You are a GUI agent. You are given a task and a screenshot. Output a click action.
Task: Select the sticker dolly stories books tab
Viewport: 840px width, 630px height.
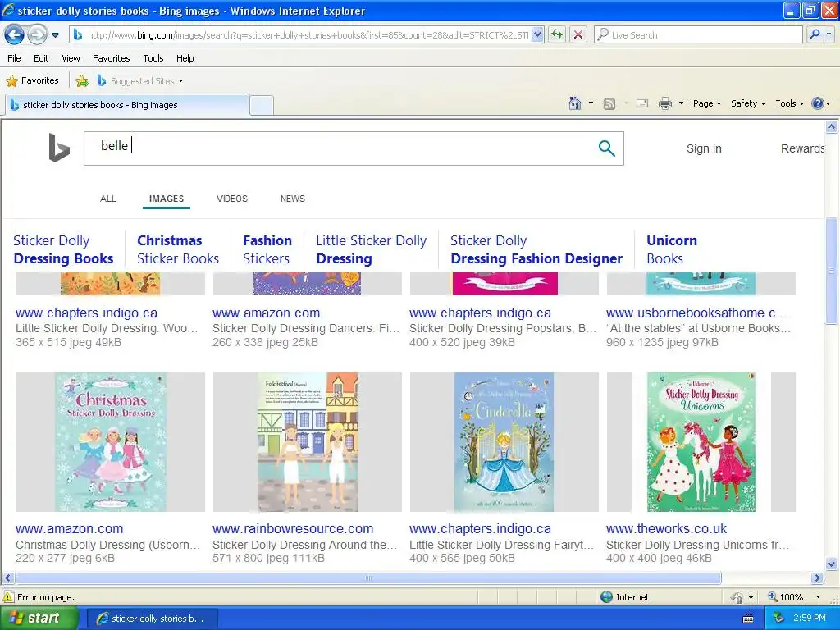click(127, 105)
